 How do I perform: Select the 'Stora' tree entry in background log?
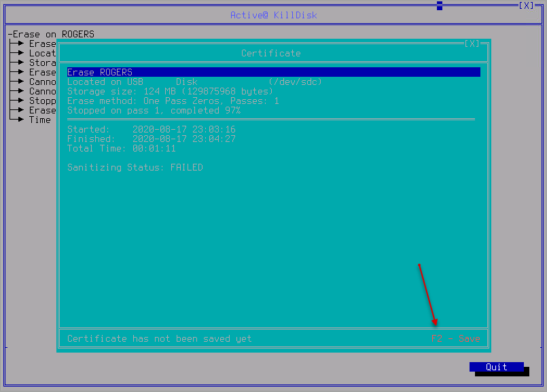(x=42, y=63)
